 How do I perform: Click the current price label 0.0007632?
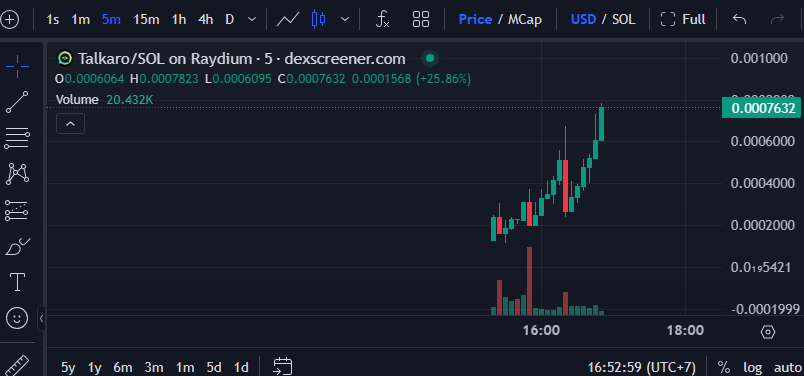pos(761,108)
